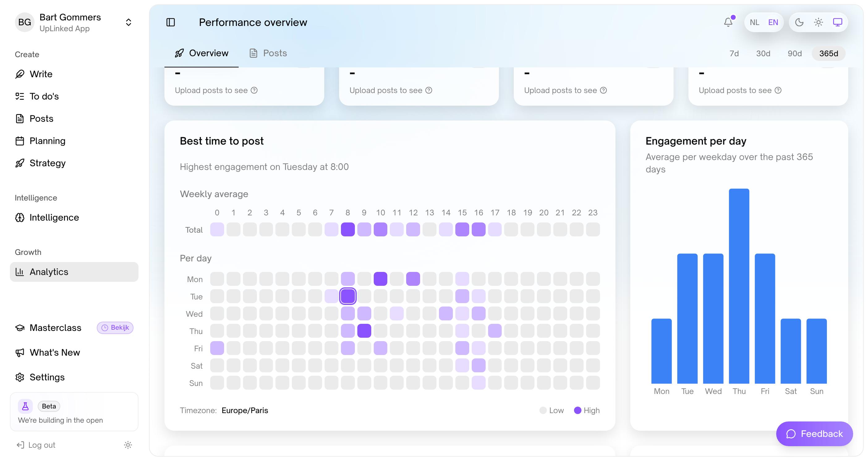The height and width of the screenshot is (461, 868).
Task: Select Analytics in the sidebar
Action: [x=74, y=272]
